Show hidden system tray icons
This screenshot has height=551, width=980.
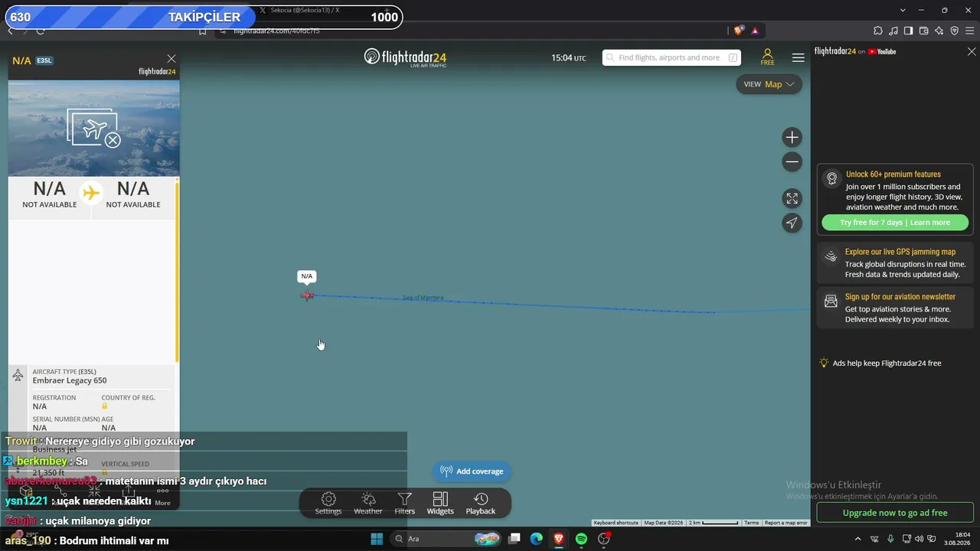pos(857,539)
